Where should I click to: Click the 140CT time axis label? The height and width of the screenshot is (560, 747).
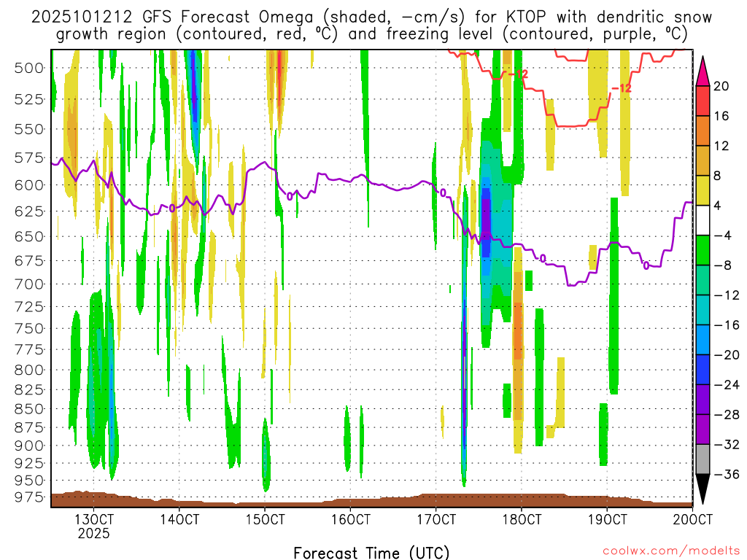coord(179,518)
